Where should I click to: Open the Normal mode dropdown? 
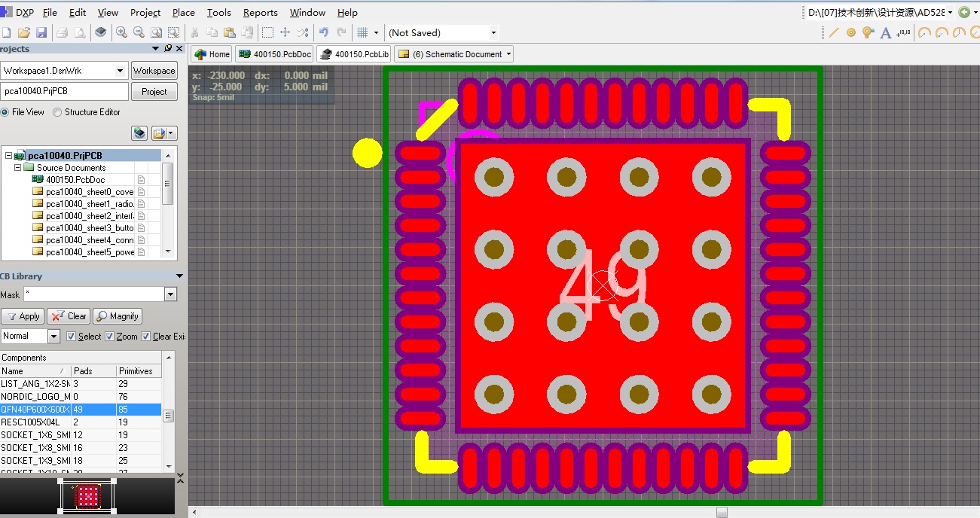(x=53, y=337)
